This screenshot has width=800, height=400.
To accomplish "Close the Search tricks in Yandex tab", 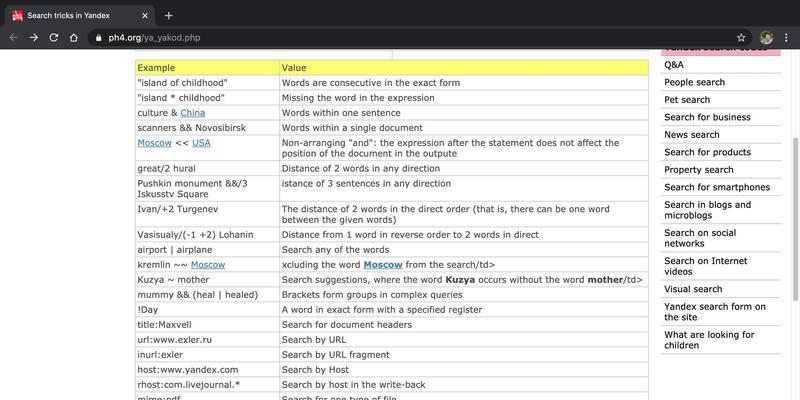I will click(145, 15).
